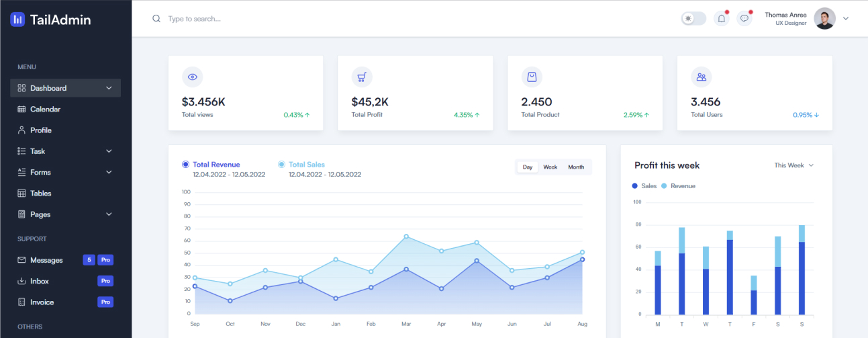The width and height of the screenshot is (868, 338).
Task: Open Calendar from the sidebar
Action: 45,109
